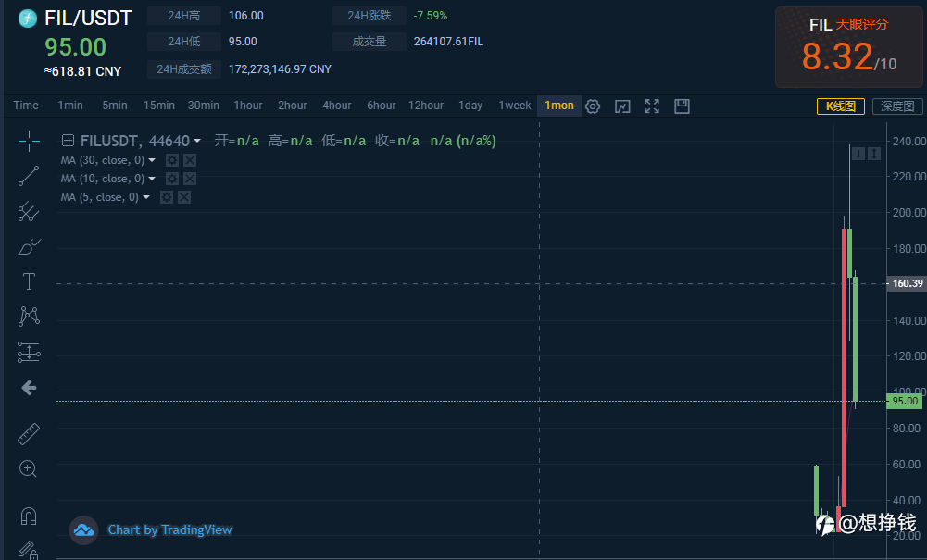Image resolution: width=927 pixels, height=560 pixels.
Task: Open the Chart by TradingView link
Action: pos(169,529)
